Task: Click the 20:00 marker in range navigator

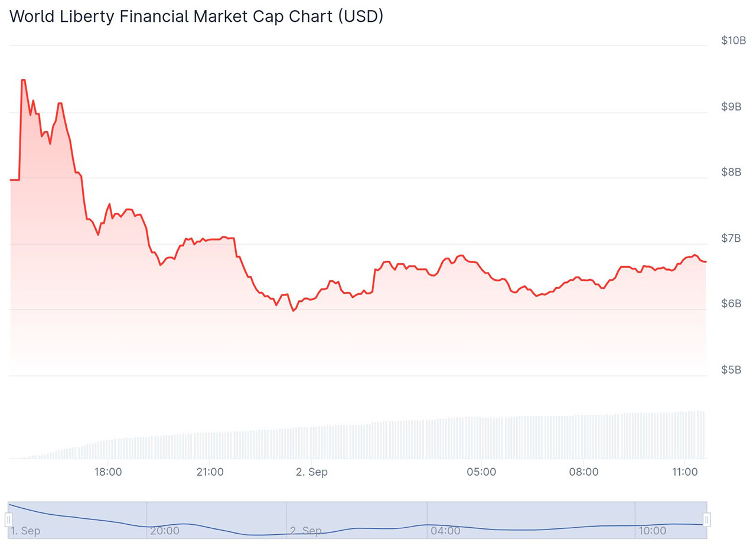Action: [x=165, y=531]
